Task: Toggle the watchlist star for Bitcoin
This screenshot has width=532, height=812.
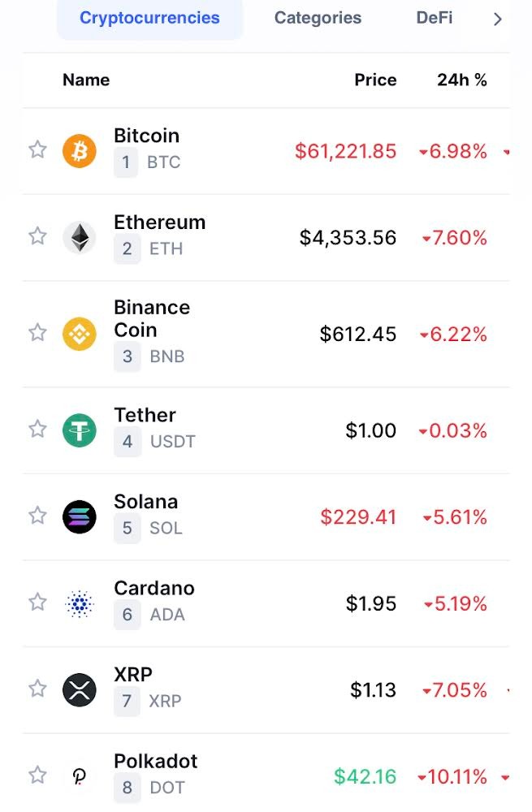Action: pyautogui.click(x=37, y=149)
